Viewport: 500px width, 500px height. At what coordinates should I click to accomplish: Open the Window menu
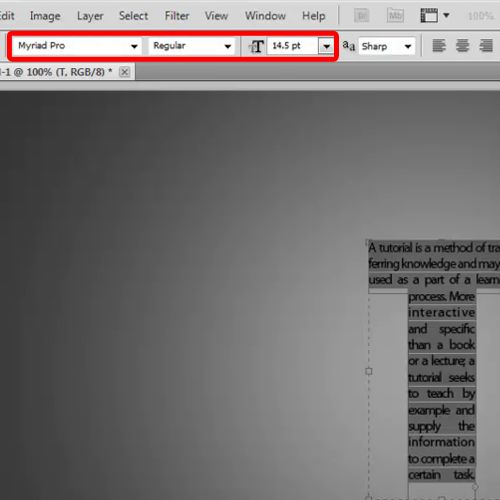coord(265,16)
